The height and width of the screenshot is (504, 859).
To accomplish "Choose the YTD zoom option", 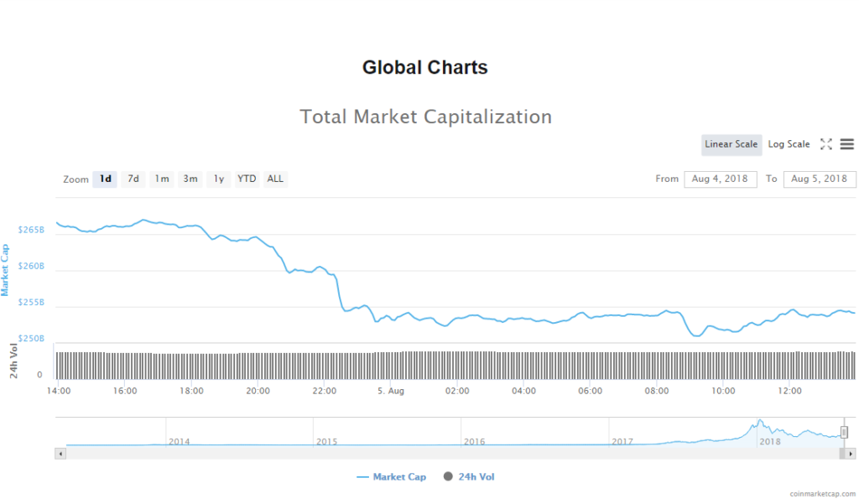I will point(247,179).
